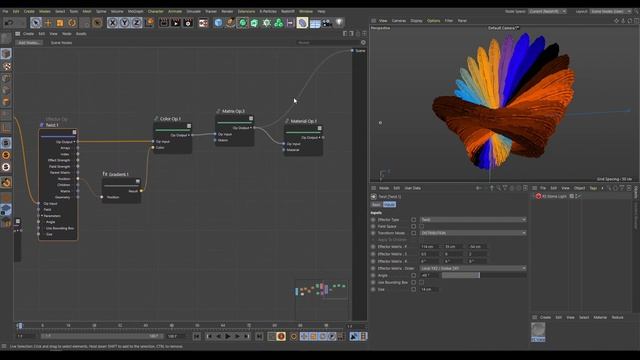Add a Camera from the toolbar

click(327, 23)
